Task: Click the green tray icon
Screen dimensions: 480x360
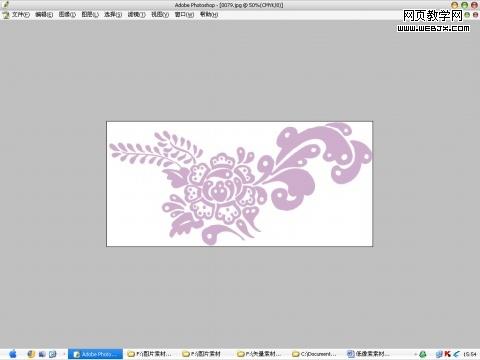Action: click(x=423, y=354)
